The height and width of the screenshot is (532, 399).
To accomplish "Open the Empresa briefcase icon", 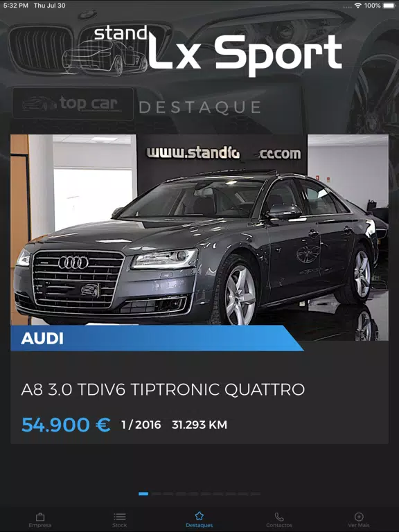I will tap(40, 517).
